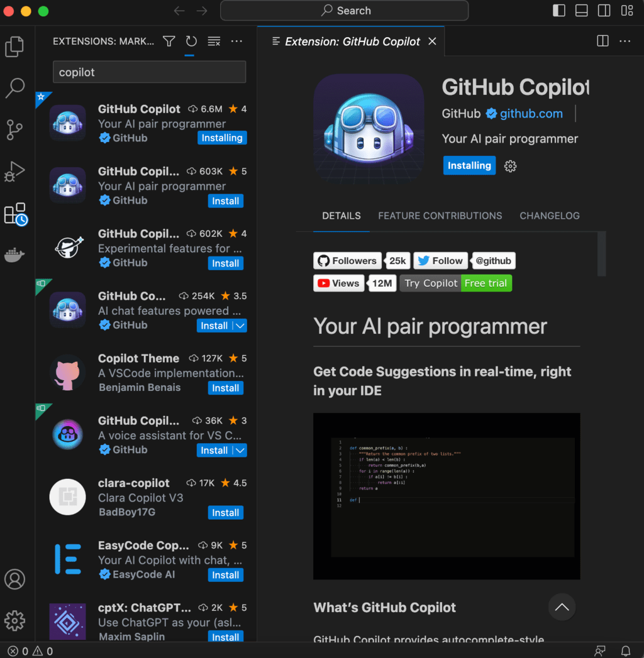
Task: Switch to the FEATURE CONTRIBUTIONS tab
Action: pyautogui.click(x=440, y=216)
